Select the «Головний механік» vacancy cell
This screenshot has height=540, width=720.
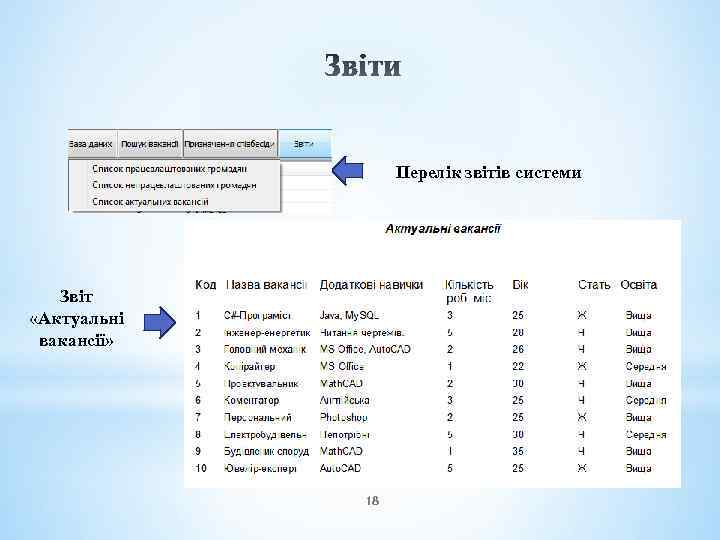click(265, 349)
